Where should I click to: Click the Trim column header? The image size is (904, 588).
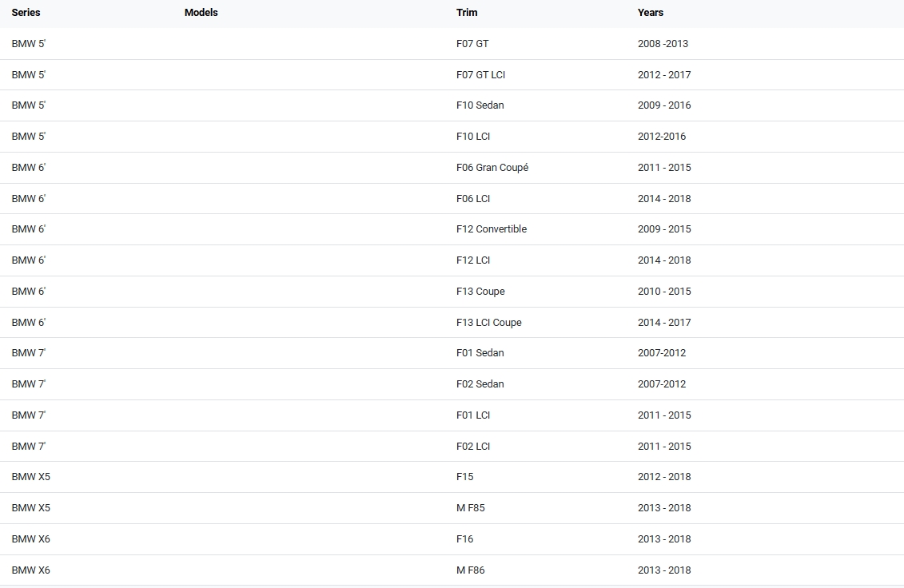(467, 13)
